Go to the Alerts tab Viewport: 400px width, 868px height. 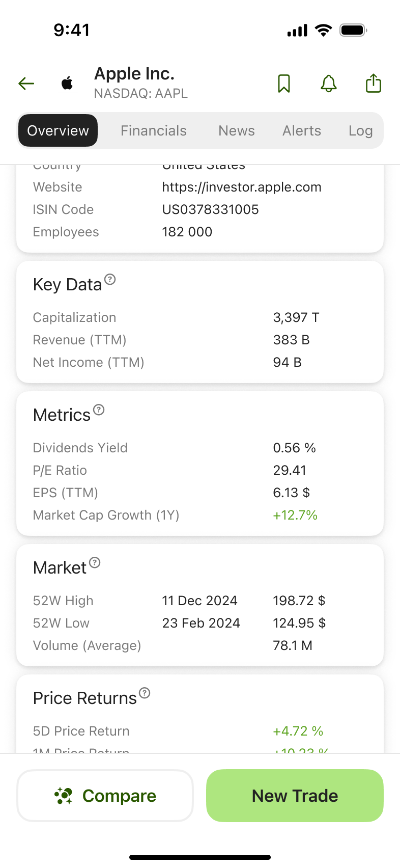[302, 131]
